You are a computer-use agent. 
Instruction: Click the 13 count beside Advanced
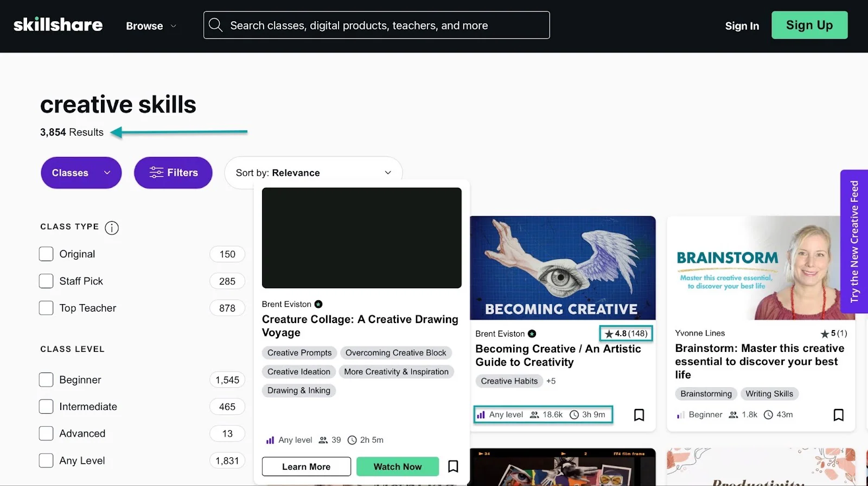227,433
